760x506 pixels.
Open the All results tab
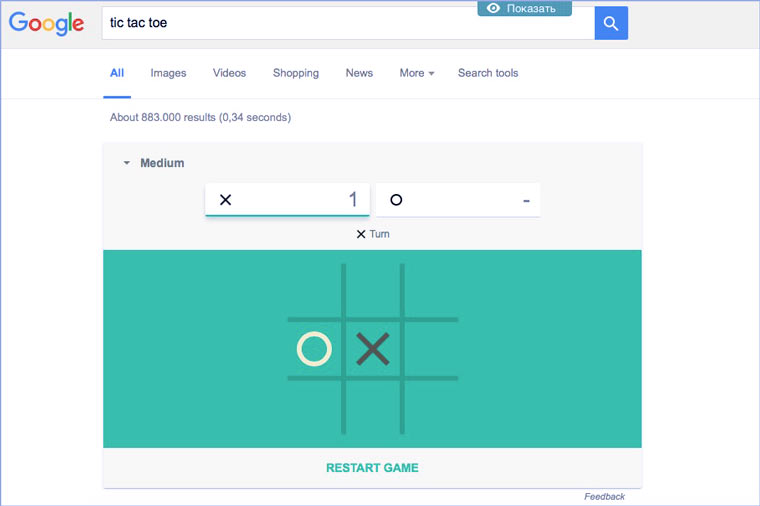pos(117,73)
